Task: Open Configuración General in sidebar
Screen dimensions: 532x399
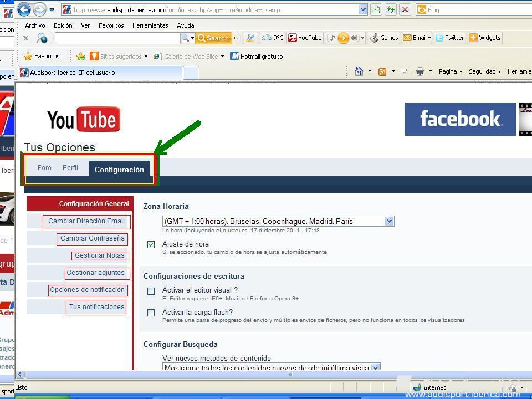Action: point(80,203)
